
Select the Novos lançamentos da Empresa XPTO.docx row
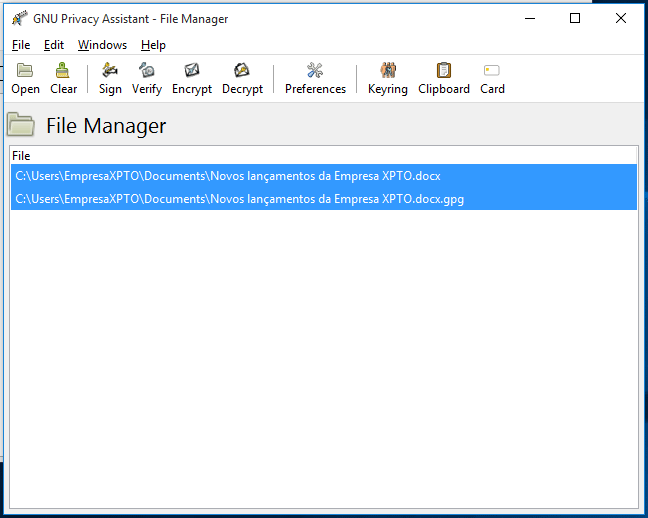point(324,176)
